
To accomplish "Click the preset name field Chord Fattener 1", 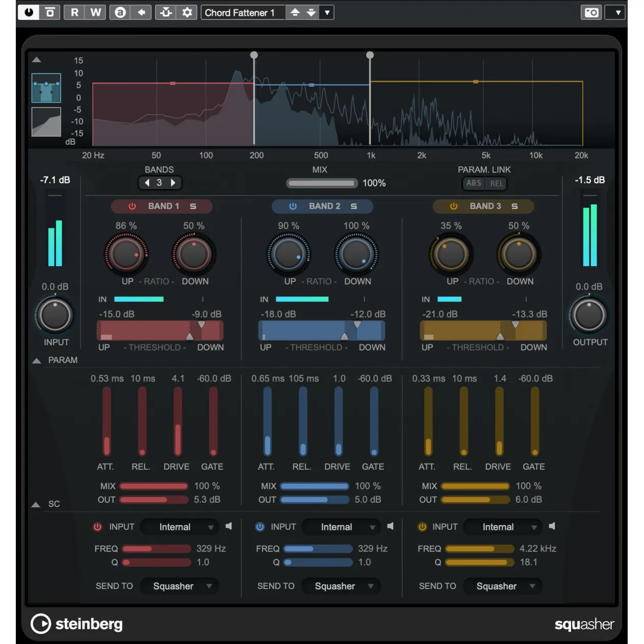I will (x=243, y=12).
